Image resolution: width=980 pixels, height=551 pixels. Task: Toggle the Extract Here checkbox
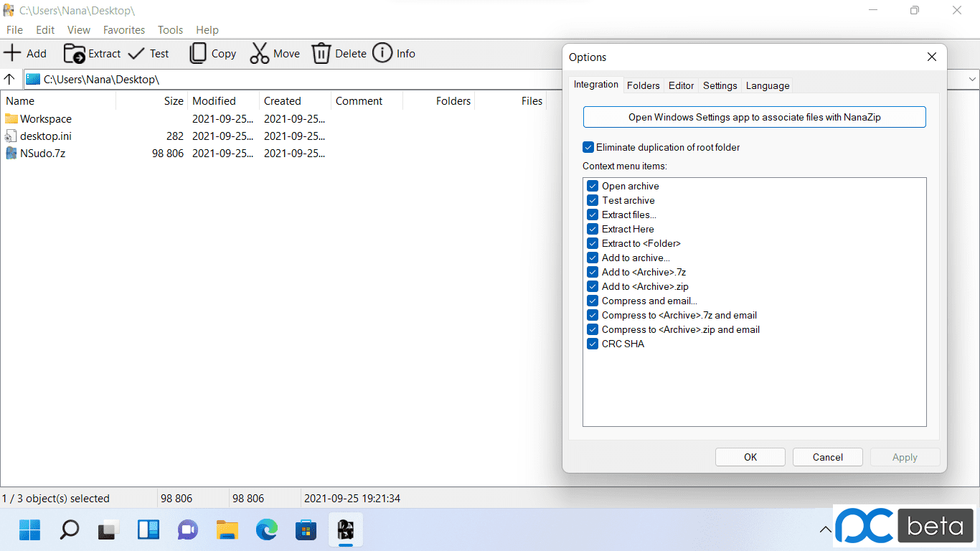pyautogui.click(x=593, y=229)
